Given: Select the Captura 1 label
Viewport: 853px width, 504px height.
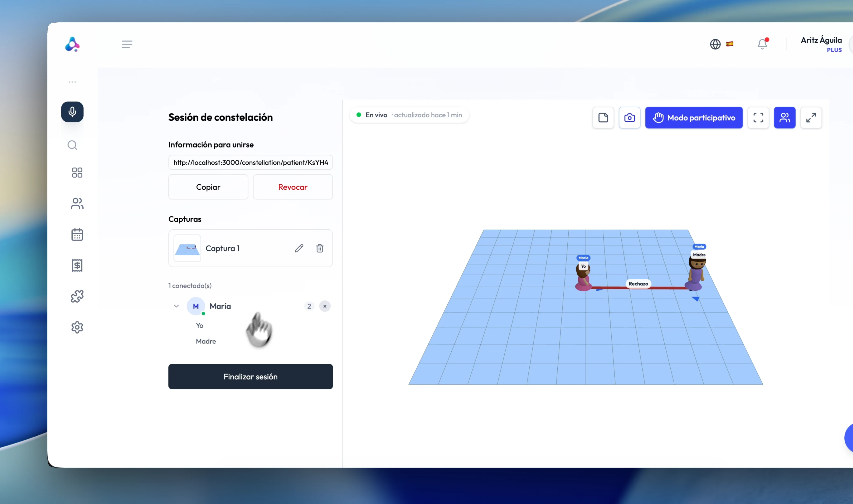Looking at the screenshot, I should pos(223,248).
